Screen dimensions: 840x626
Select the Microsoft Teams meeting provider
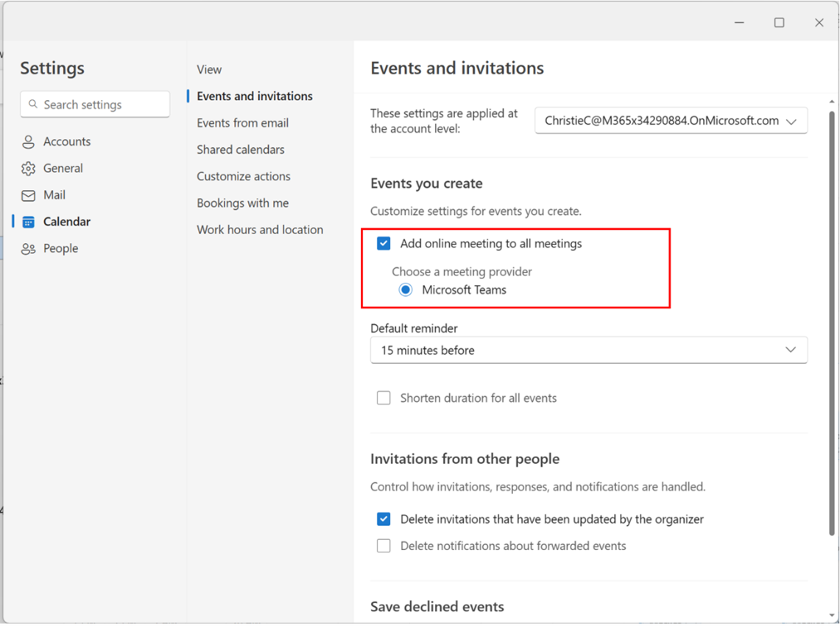406,289
